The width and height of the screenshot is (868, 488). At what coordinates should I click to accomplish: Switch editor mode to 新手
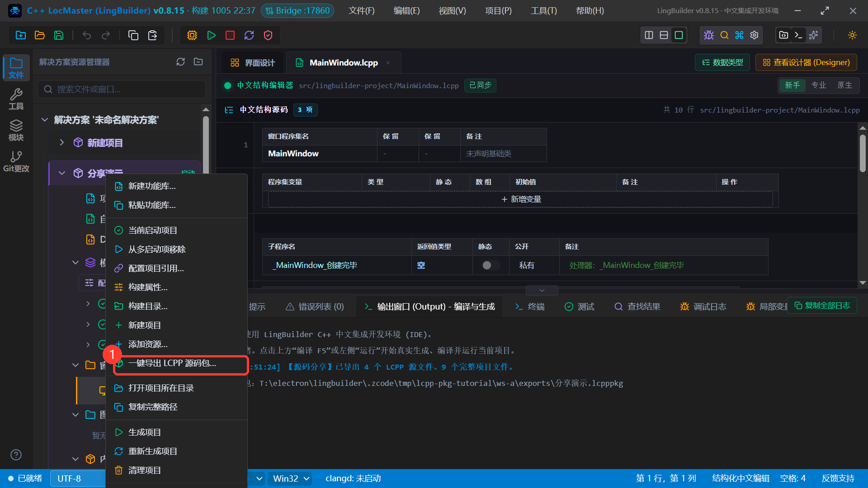(x=792, y=85)
